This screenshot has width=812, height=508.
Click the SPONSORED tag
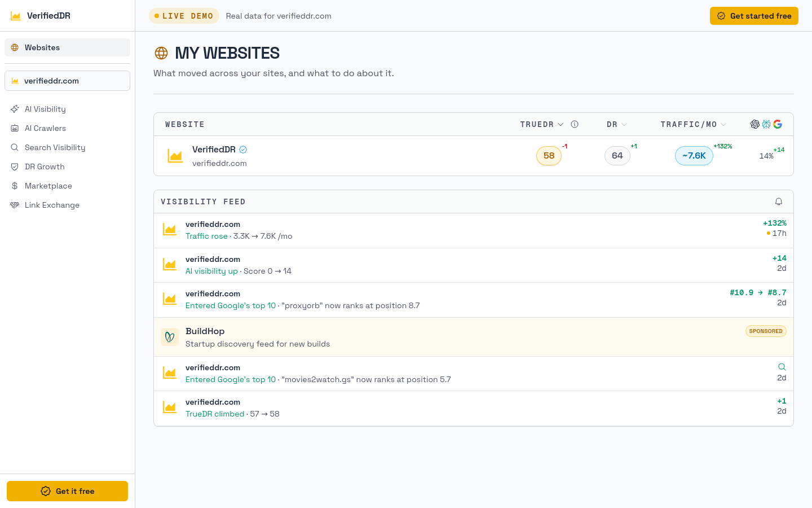coord(766,331)
